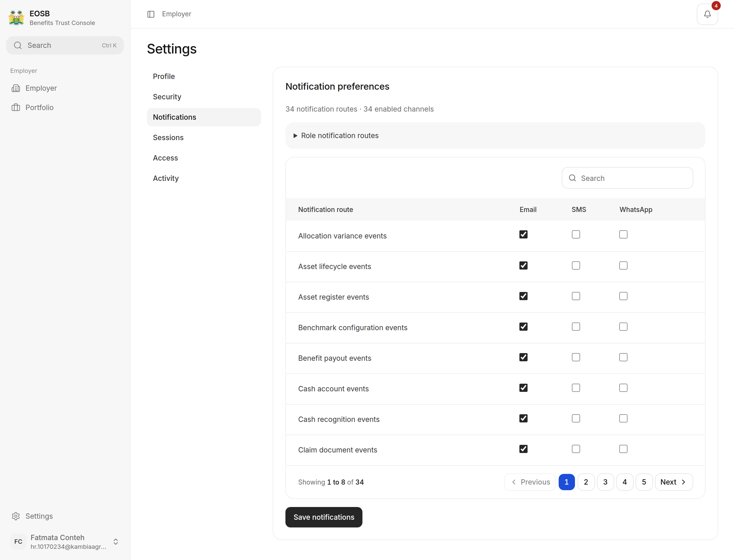Go to Next page of routes

[x=674, y=482]
